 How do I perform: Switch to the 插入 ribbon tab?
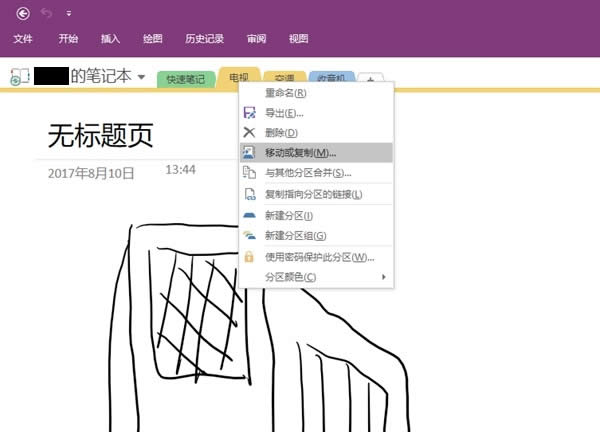coord(110,39)
